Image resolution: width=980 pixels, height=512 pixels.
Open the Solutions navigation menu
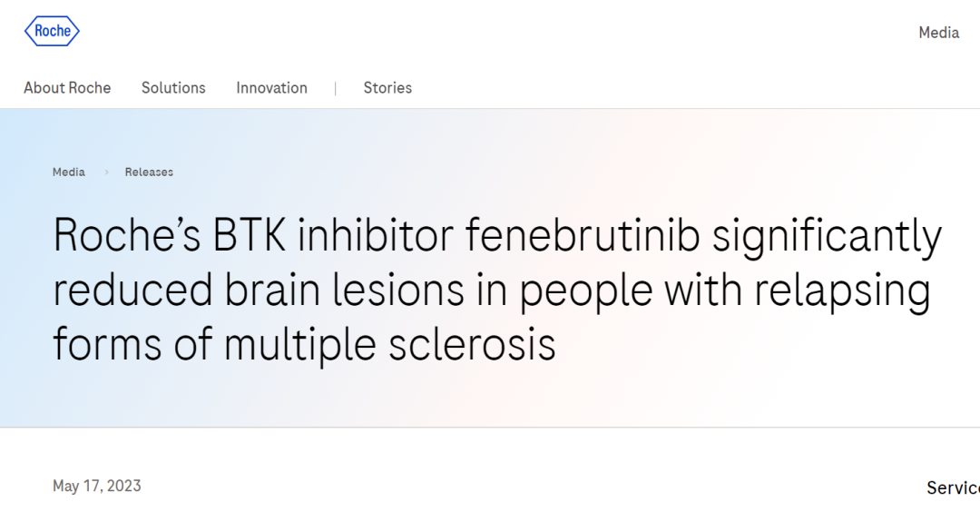point(173,88)
